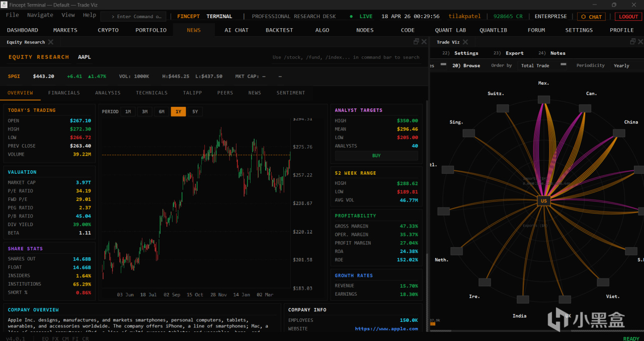Open the Navigate menu

coord(40,15)
